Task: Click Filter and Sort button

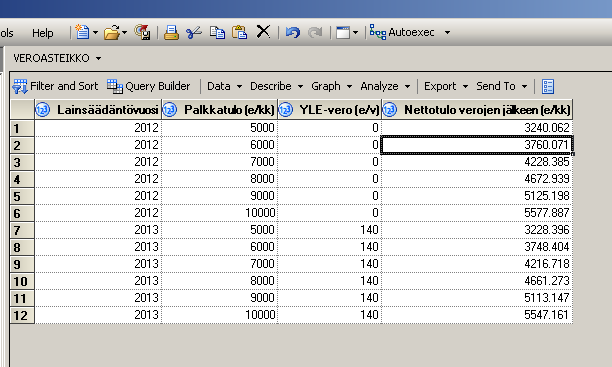Action: (x=55, y=86)
